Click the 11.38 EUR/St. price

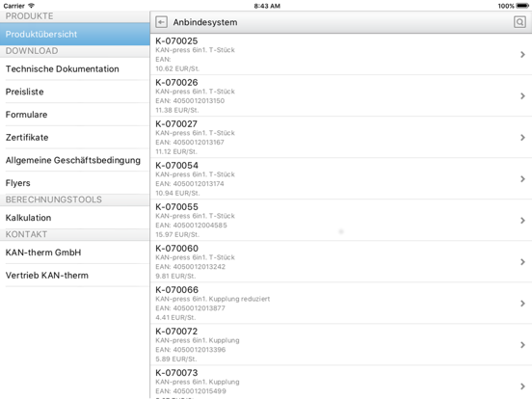point(177,110)
